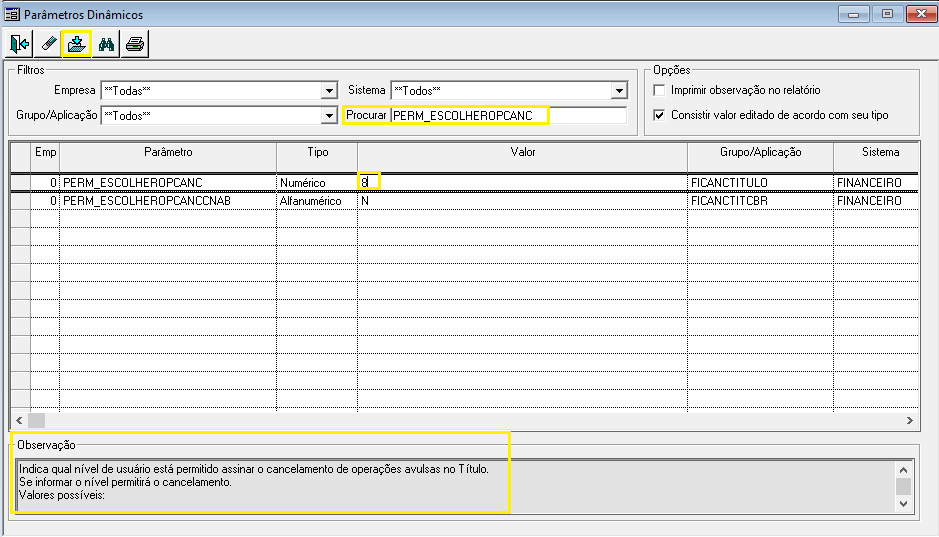This screenshot has height=537, width=939.
Task: Click the binoculars search icon
Action: pos(106,44)
